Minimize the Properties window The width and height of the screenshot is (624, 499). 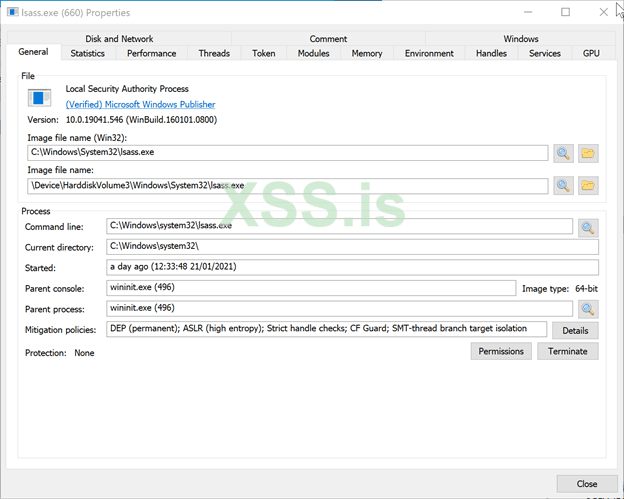[x=528, y=12]
